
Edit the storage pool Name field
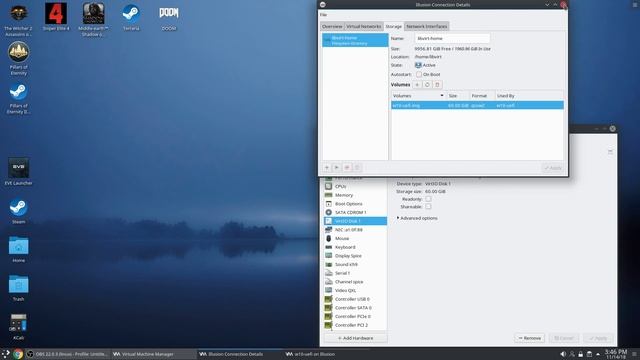[x=452, y=38]
